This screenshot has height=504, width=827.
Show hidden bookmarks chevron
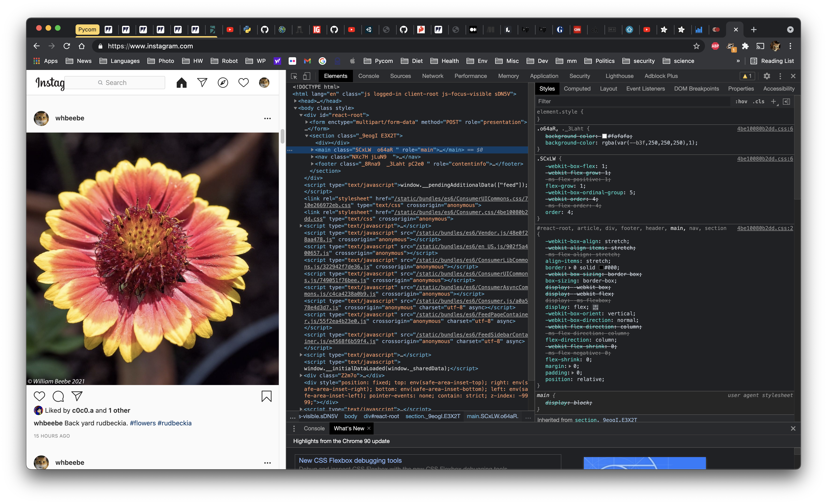click(738, 61)
